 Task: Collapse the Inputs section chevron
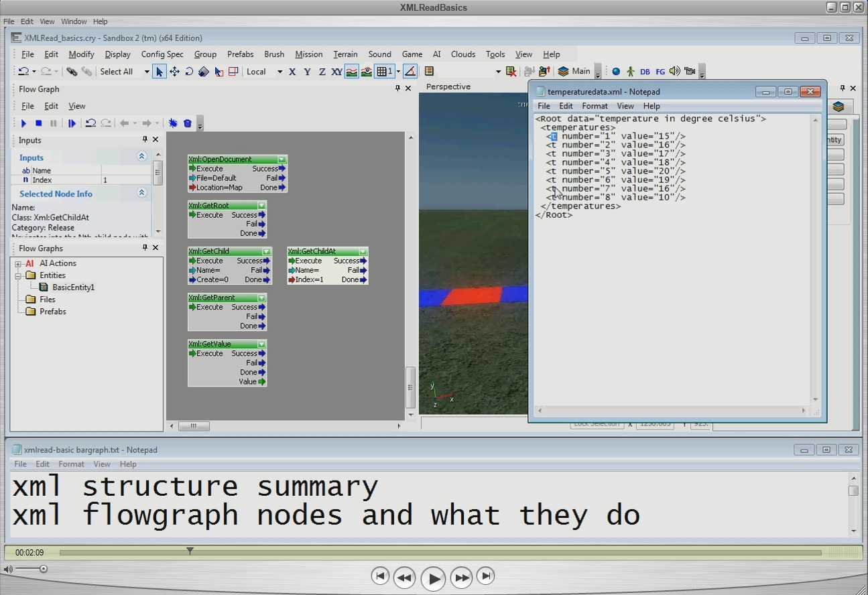pyautogui.click(x=141, y=157)
